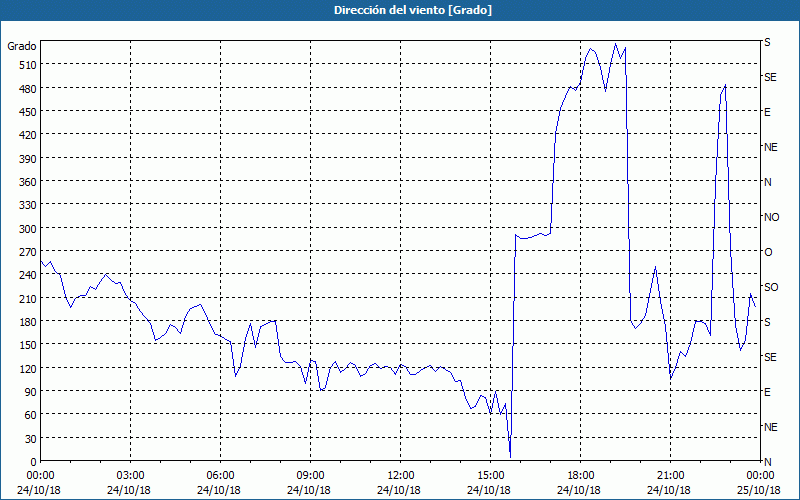The image size is (800, 500).
Task: Click the chart title Dirección del viento [Grado]
Action: (413, 10)
